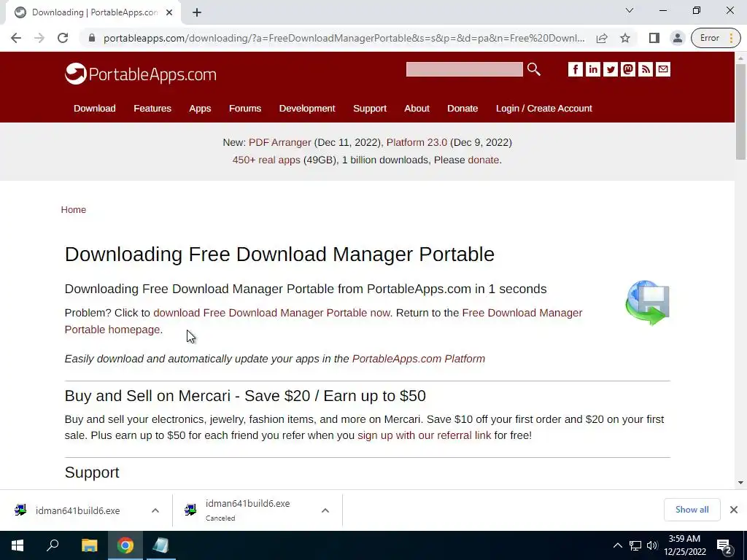Expand options for the canceled idman641build6.exe download

coord(325,510)
